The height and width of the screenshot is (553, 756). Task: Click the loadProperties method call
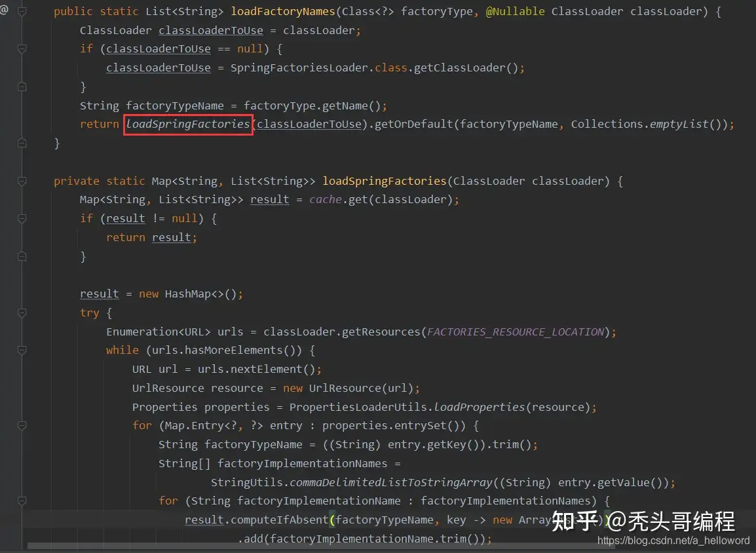tap(480, 407)
